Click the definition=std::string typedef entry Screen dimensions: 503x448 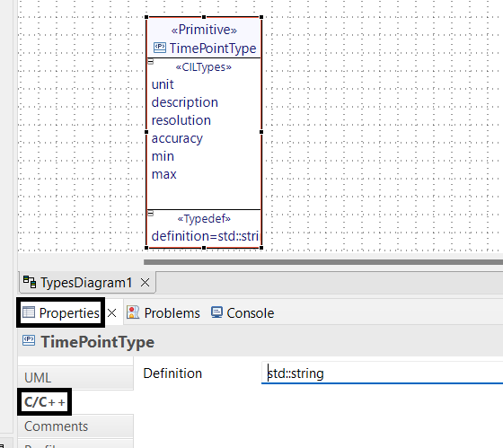tap(205, 236)
